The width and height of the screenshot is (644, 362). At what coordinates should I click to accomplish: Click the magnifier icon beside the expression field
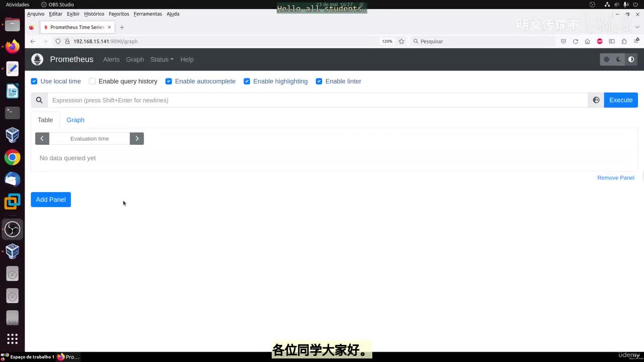tap(39, 100)
